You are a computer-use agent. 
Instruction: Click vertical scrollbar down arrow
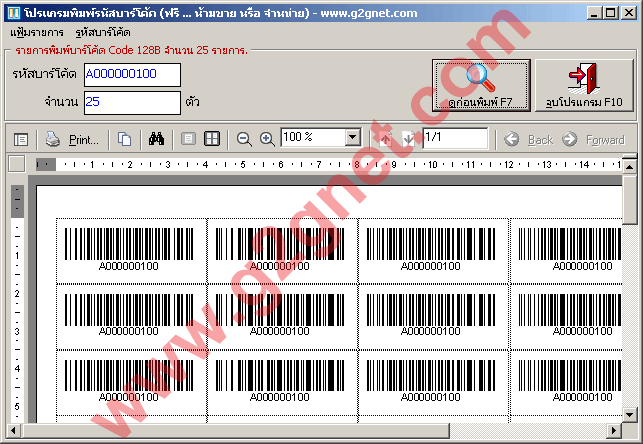[629, 414]
